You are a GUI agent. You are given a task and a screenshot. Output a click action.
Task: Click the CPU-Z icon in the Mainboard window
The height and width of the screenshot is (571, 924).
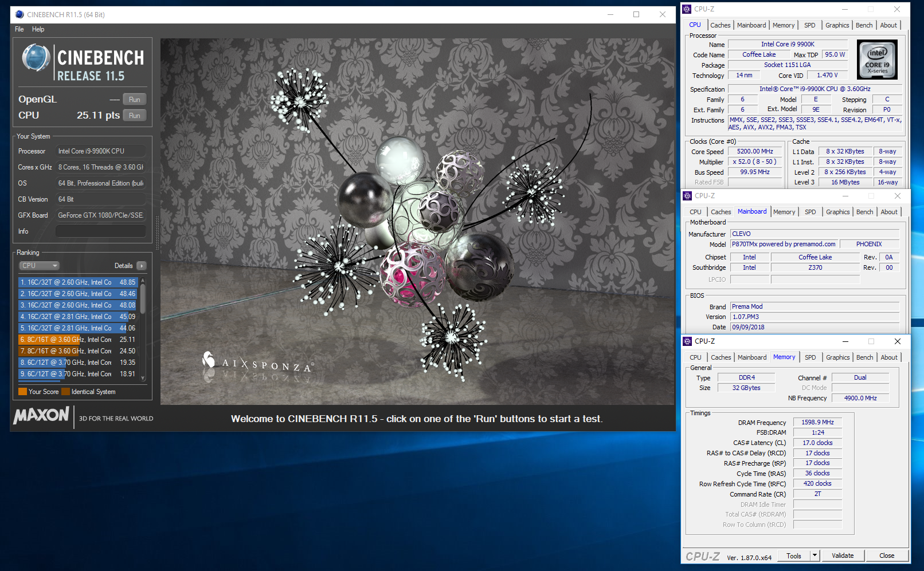(x=687, y=196)
